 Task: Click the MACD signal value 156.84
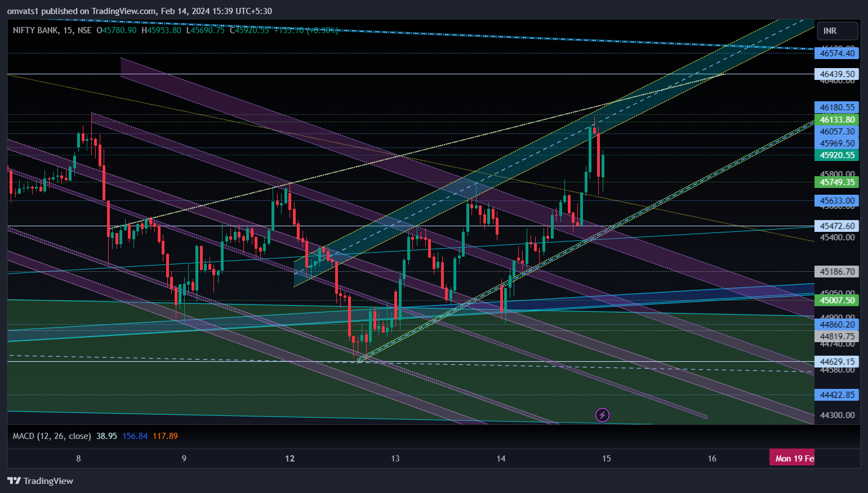(135, 436)
